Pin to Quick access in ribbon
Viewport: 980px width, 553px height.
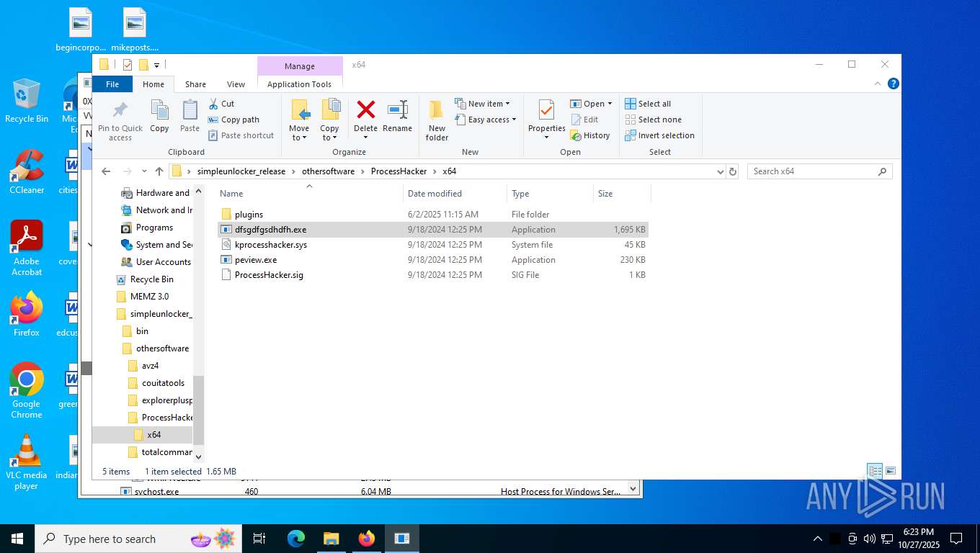coord(120,120)
